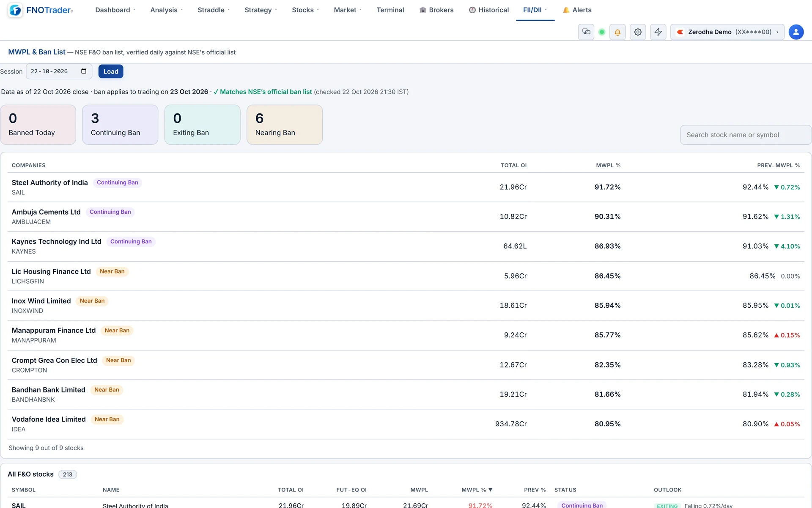The width and height of the screenshot is (812, 508).
Task: Filter by Exiting Ban card
Action: tap(202, 124)
